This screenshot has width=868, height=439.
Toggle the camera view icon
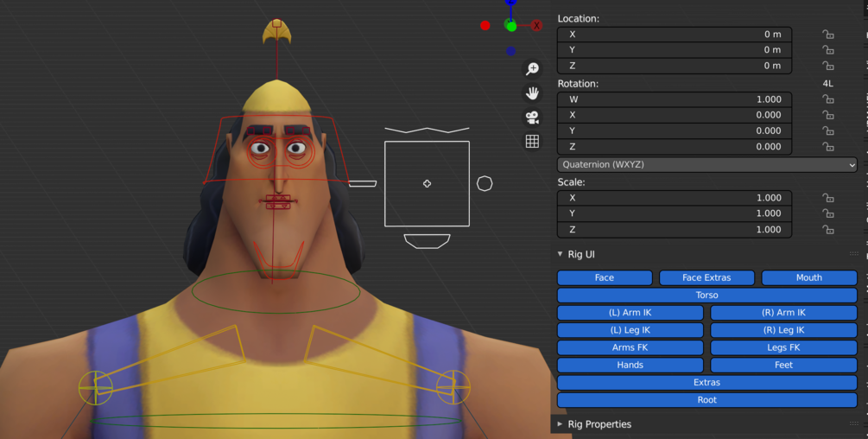[532, 118]
